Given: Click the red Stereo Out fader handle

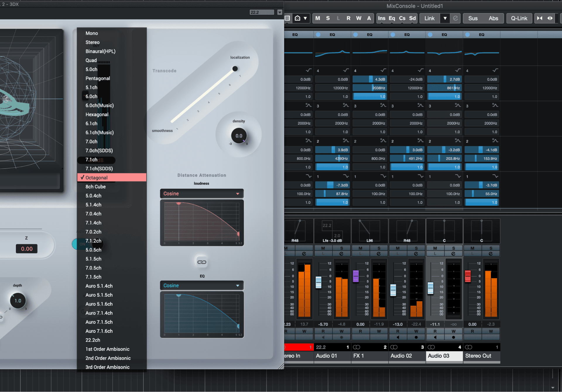Looking at the screenshot, I should (468, 276).
